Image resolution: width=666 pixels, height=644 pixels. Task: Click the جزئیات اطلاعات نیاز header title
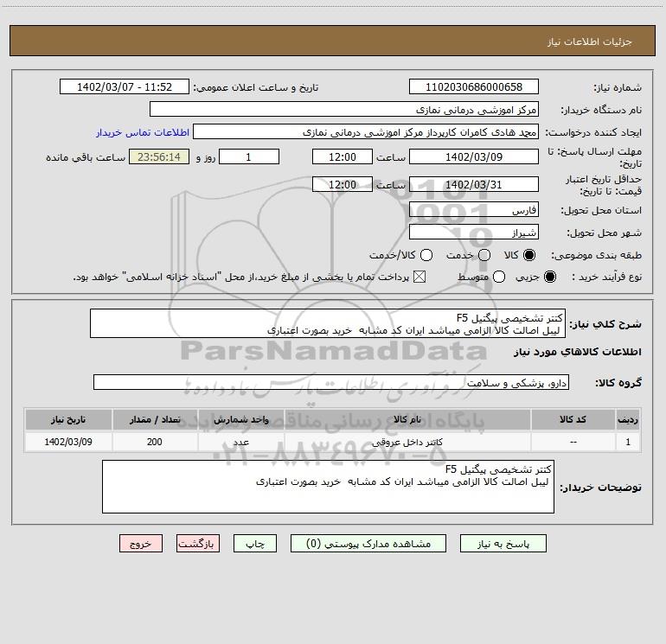(590, 41)
